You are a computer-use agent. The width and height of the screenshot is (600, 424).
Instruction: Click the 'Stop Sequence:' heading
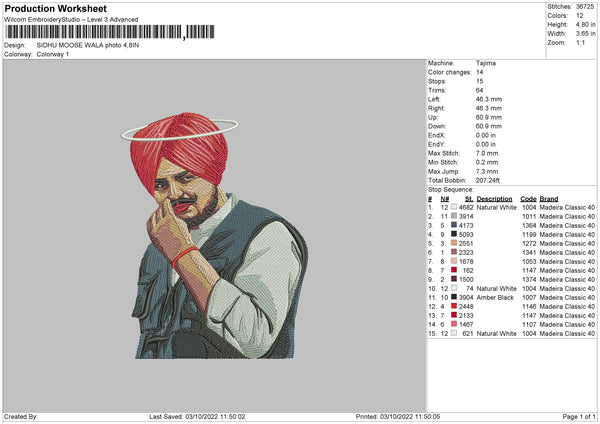point(451,190)
